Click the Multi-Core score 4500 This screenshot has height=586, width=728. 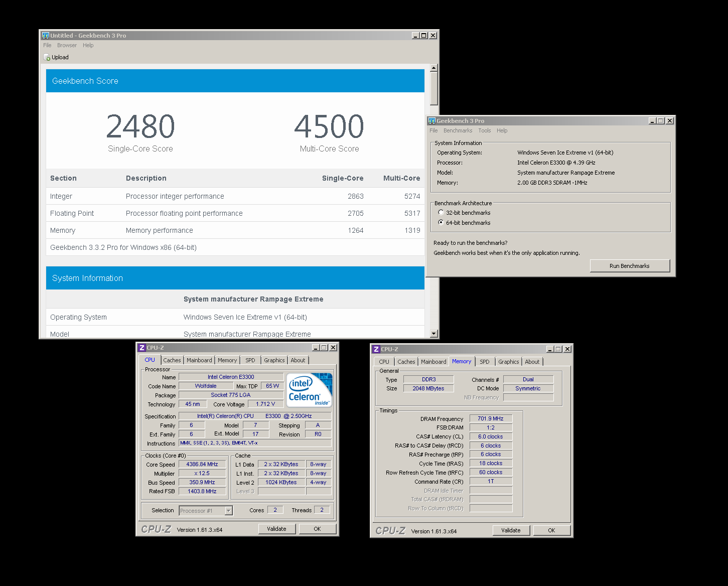pos(329,126)
